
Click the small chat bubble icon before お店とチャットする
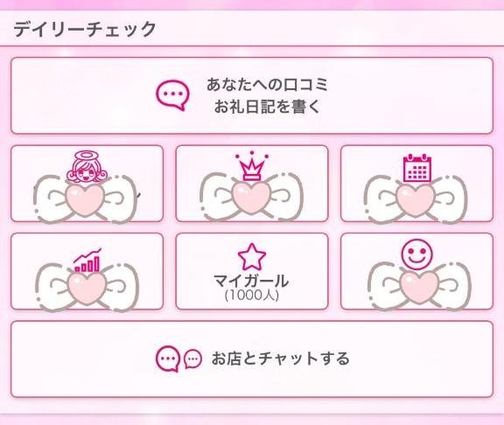point(192,359)
